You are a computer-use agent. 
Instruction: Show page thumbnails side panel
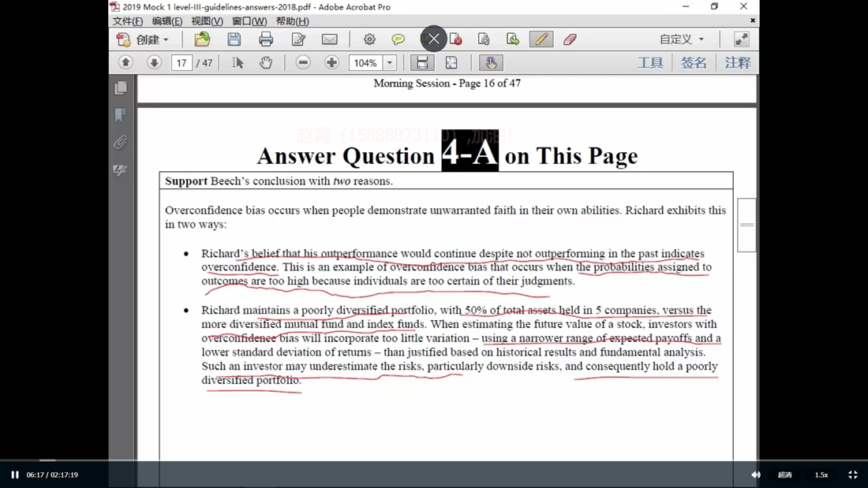(x=121, y=88)
